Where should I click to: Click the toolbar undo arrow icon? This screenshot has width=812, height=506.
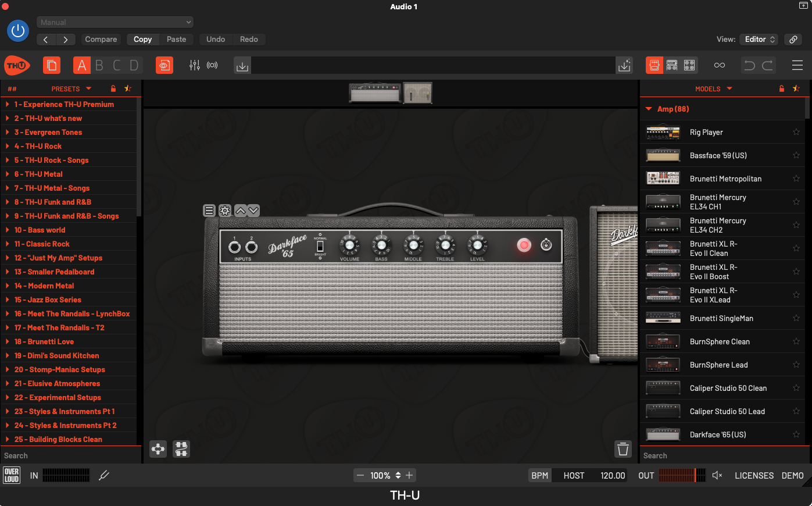(x=750, y=65)
